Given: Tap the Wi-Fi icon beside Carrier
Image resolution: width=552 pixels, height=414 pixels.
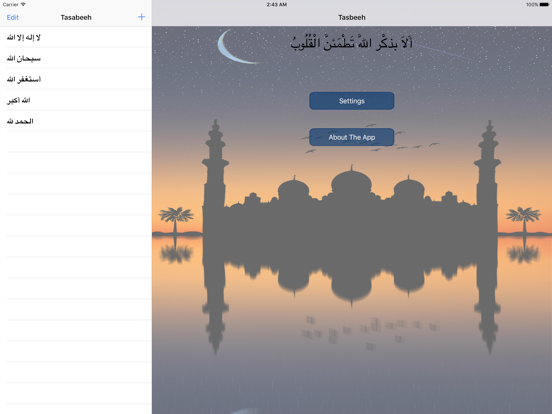Looking at the screenshot, I should coord(23,4).
